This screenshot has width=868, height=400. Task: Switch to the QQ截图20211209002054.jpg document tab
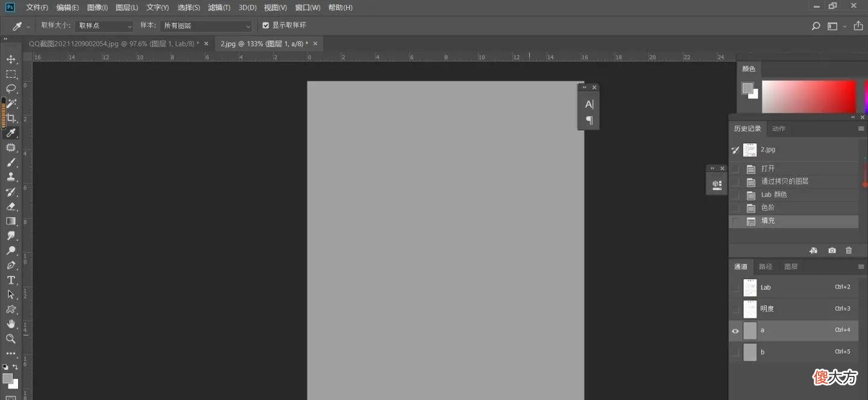coord(114,44)
